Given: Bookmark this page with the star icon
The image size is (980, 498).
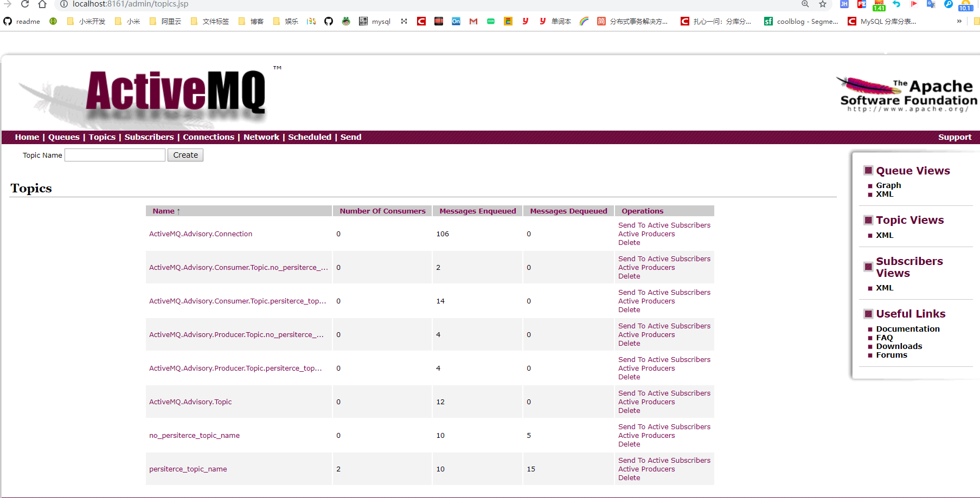Looking at the screenshot, I should pyautogui.click(x=823, y=4).
